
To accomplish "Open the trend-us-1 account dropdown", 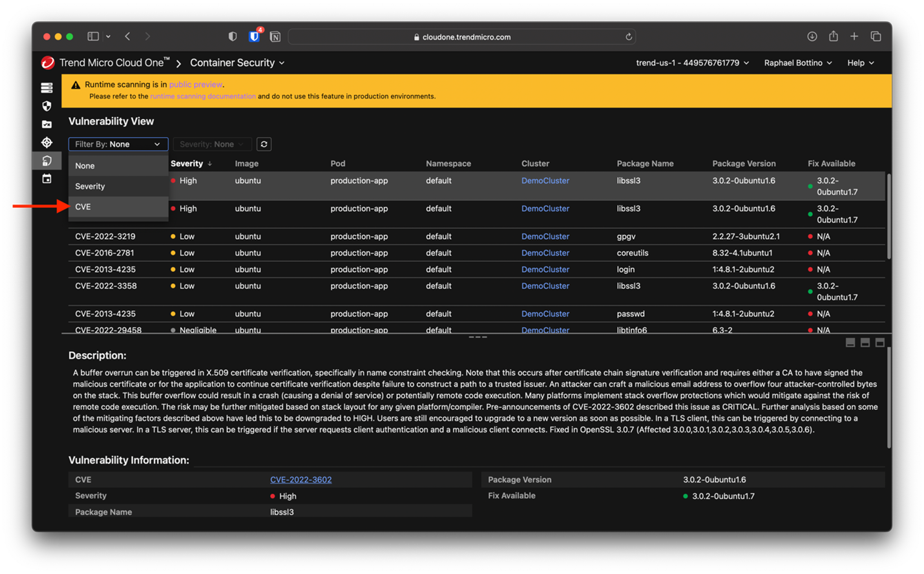I will 692,63.
